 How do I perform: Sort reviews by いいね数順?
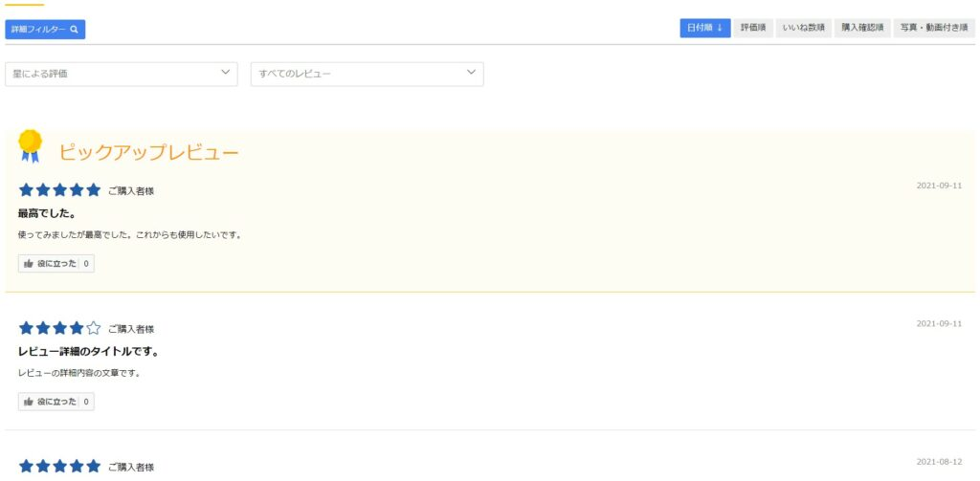point(803,29)
